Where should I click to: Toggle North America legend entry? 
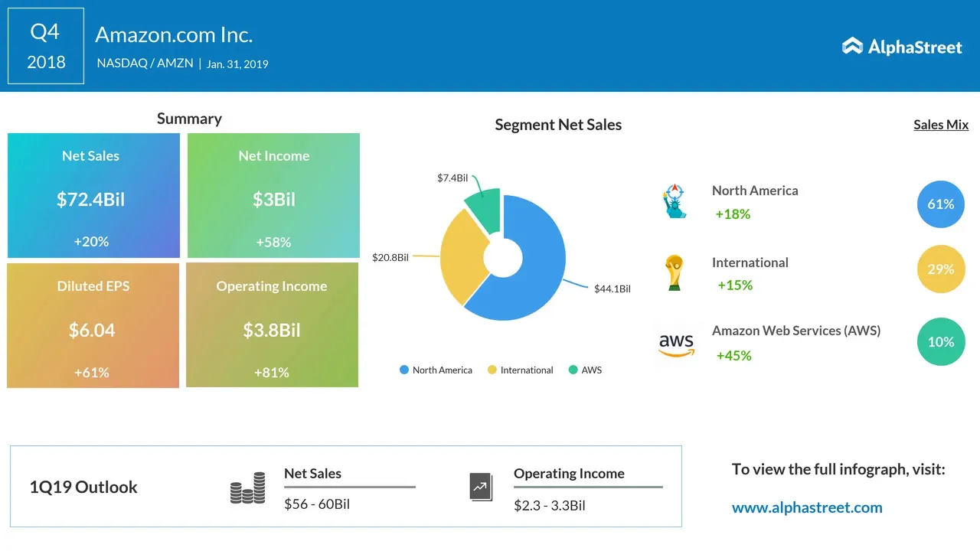tap(436, 370)
